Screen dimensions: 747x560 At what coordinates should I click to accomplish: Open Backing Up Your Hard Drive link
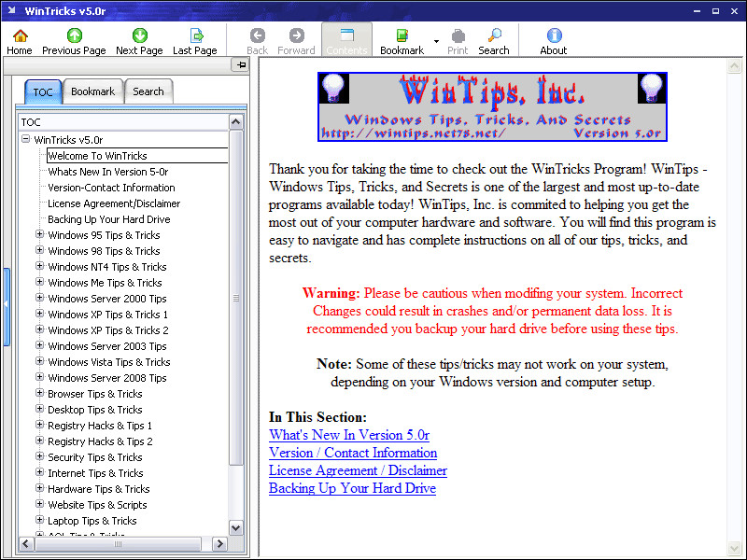pyautogui.click(x=353, y=488)
